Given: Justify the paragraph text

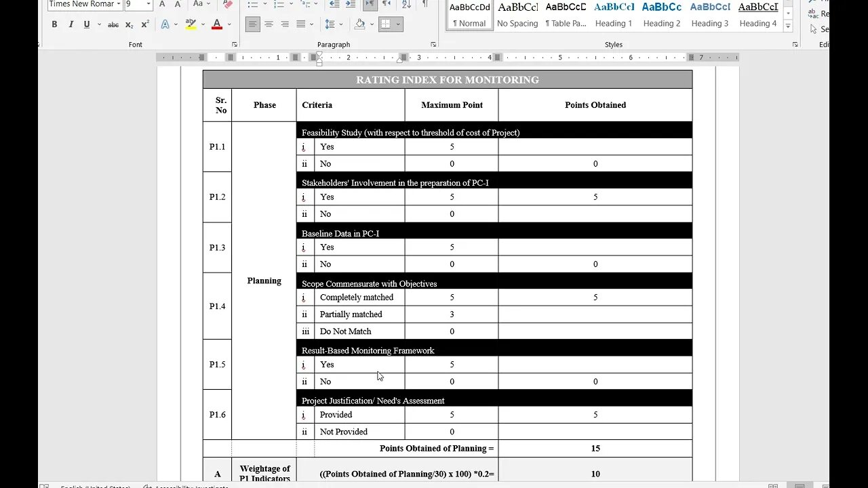Looking at the screenshot, I should coord(300,24).
